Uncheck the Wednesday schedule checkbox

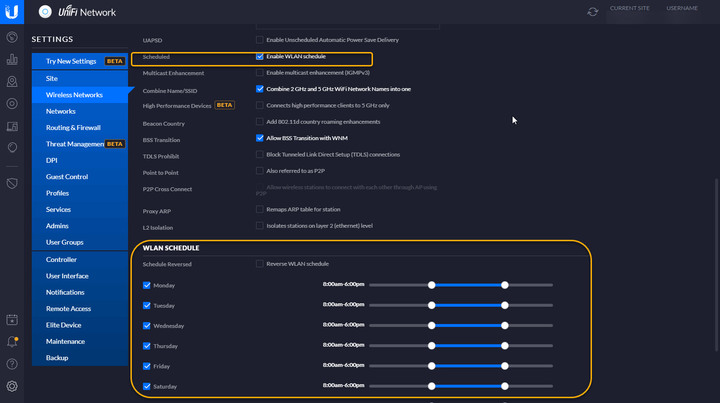pos(146,326)
